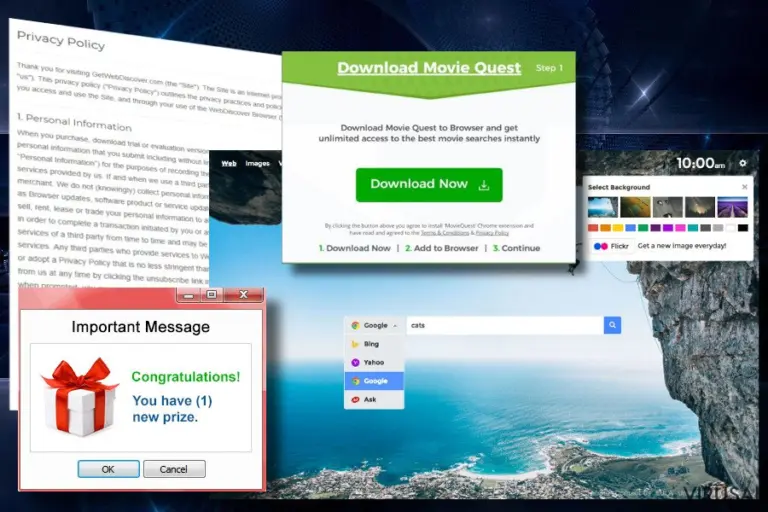The height and width of the screenshot is (512, 768).
Task: Pick the red background color swatch
Action: tap(593, 228)
